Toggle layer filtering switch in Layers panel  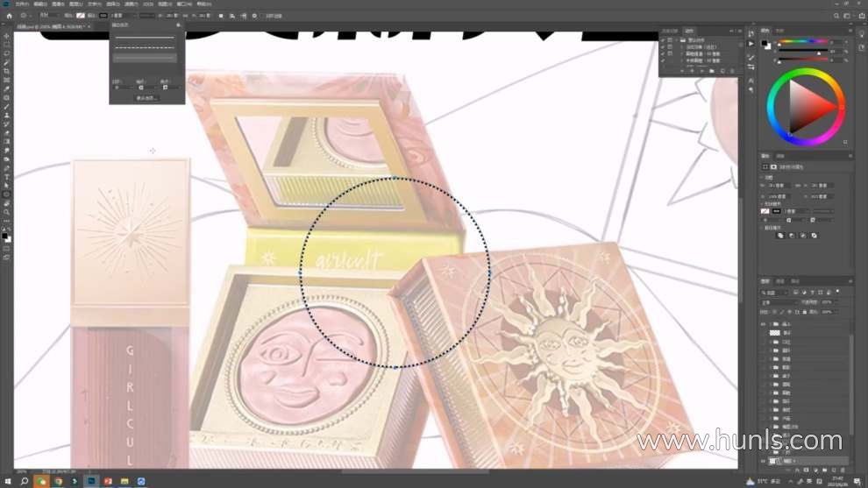click(x=837, y=291)
